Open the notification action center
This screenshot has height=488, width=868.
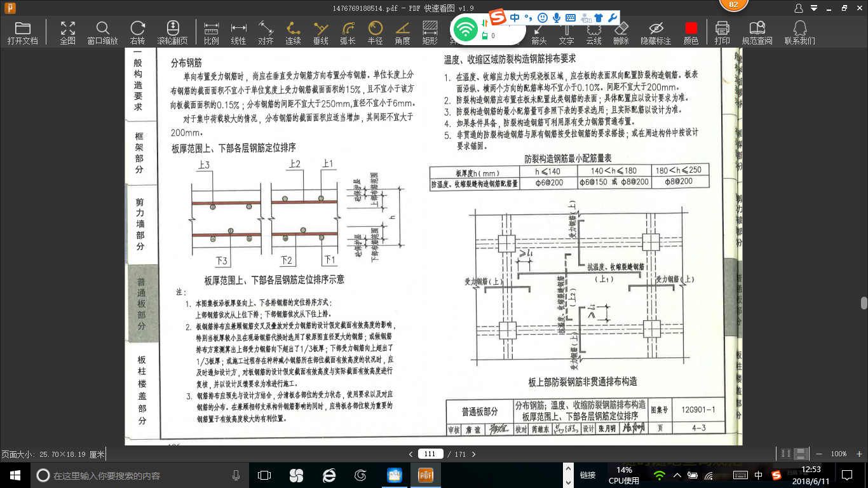pyautogui.click(x=846, y=475)
